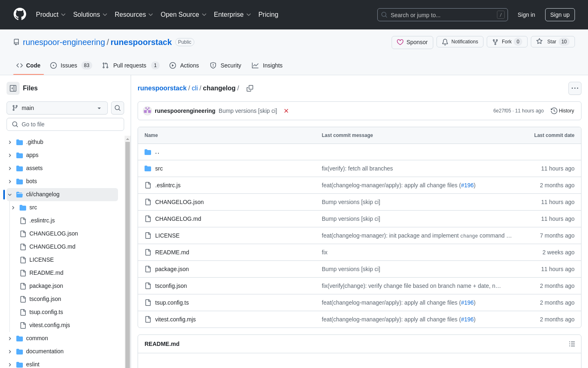Open .eslintrc.js in the file list
The image size is (588, 368).
pyautogui.click(x=168, y=185)
